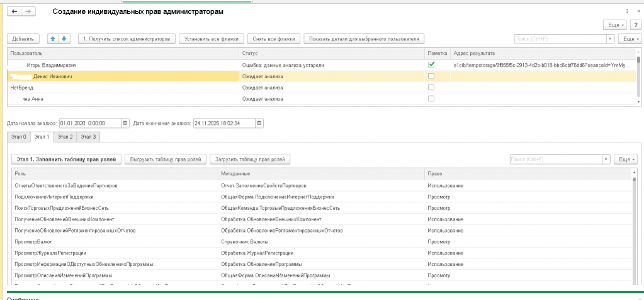This screenshot has height=300, width=644.
Task: Move selected user row up
Action: [52, 38]
